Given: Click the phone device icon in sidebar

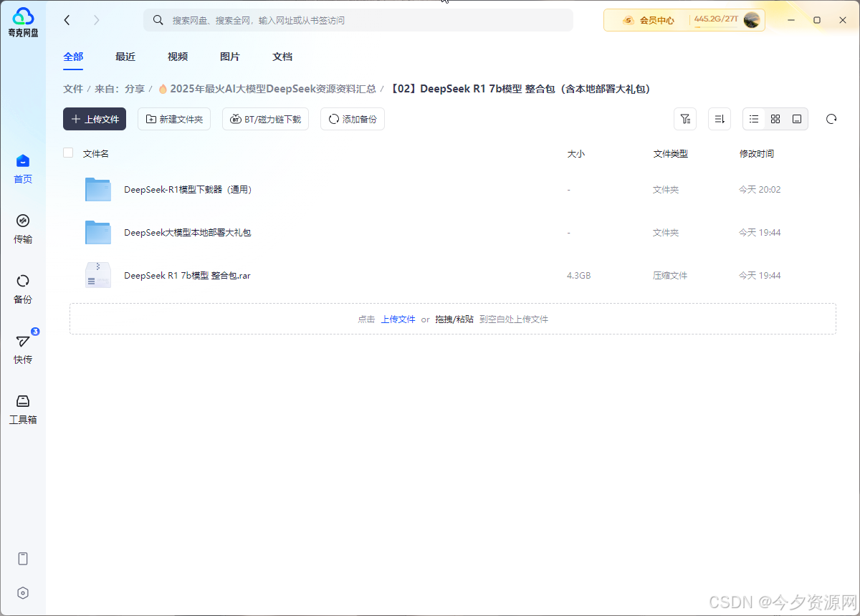Looking at the screenshot, I should click(23, 559).
